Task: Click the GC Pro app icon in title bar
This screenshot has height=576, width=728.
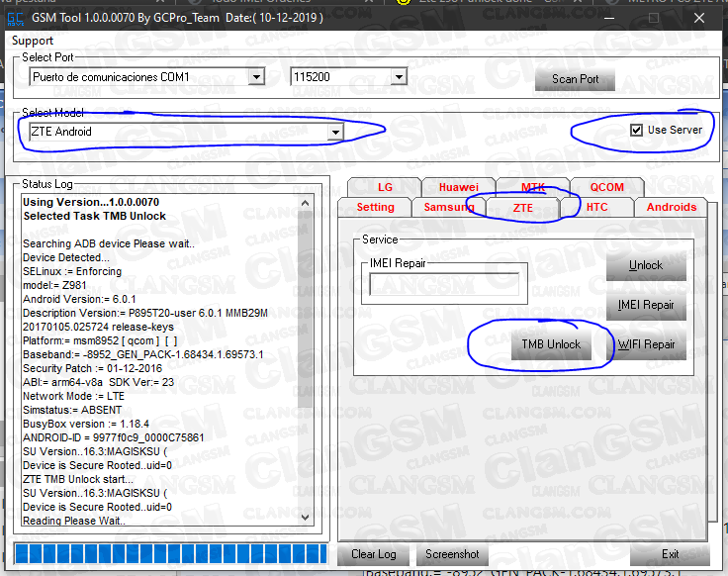Action: [15, 19]
